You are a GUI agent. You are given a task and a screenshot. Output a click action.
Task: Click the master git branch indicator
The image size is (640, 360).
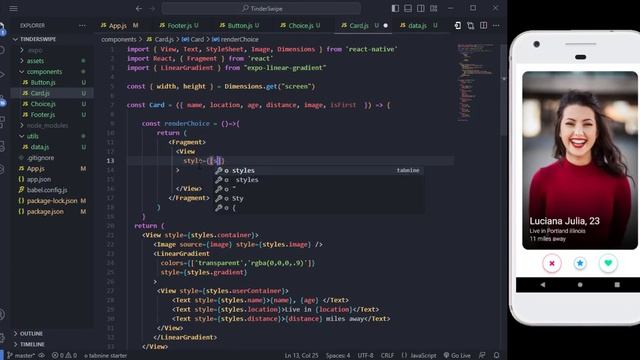click(21, 356)
